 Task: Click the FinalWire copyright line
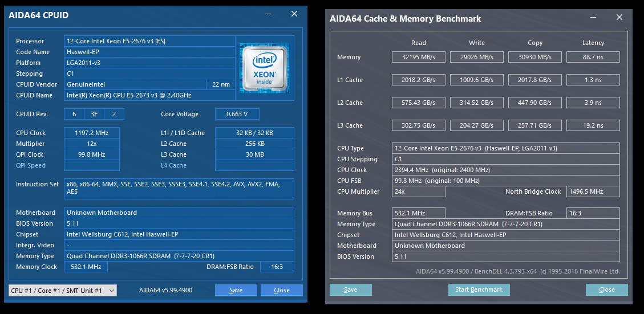[x=517, y=271]
